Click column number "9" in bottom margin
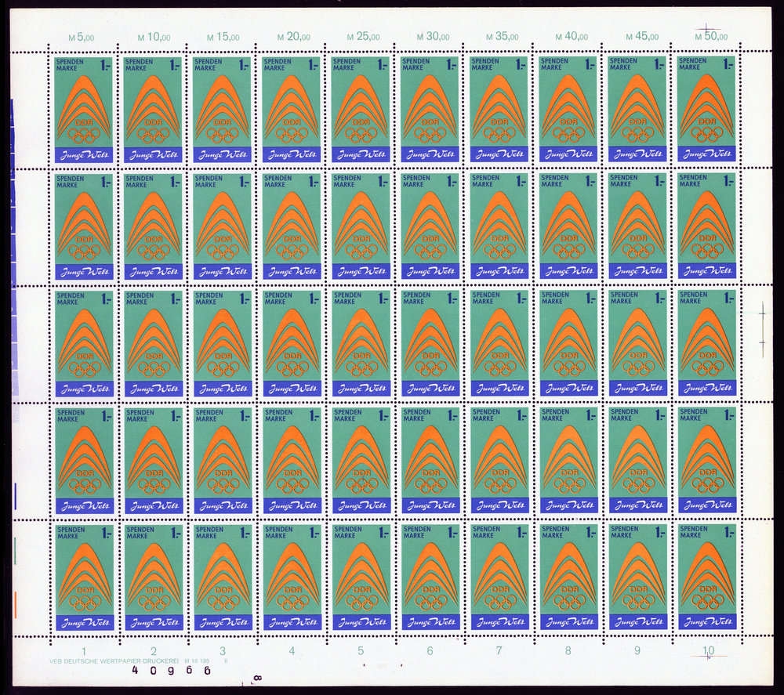784x695 pixels. [637, 650]
